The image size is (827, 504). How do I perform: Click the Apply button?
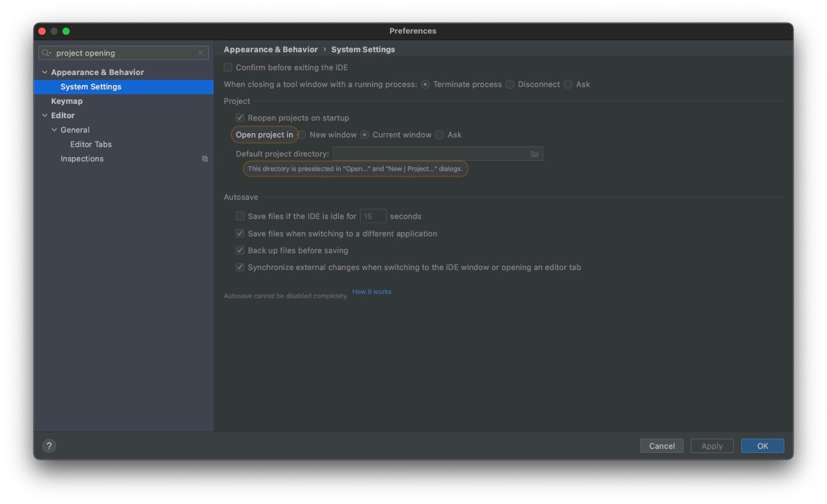coord(712,446)
